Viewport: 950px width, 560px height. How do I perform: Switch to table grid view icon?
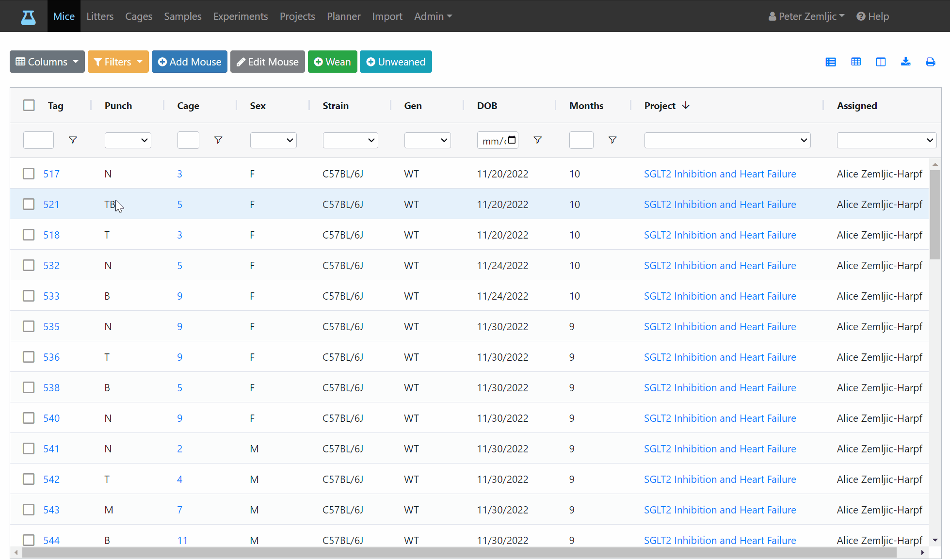coord(856,62)
